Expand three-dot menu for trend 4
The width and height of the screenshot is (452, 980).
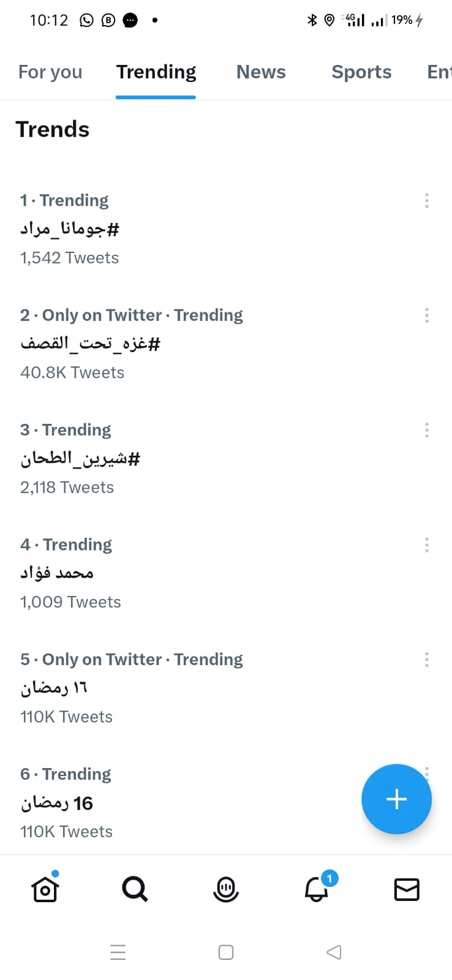point(426,545)
